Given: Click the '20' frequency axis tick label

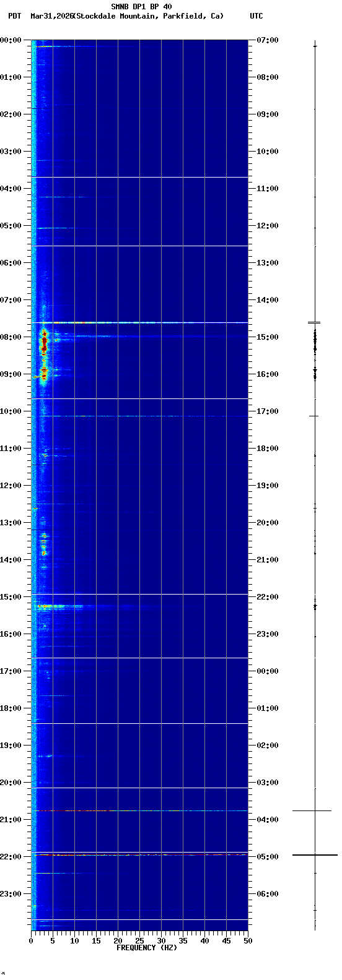Looking at the screenshot, I should (118, 941).
